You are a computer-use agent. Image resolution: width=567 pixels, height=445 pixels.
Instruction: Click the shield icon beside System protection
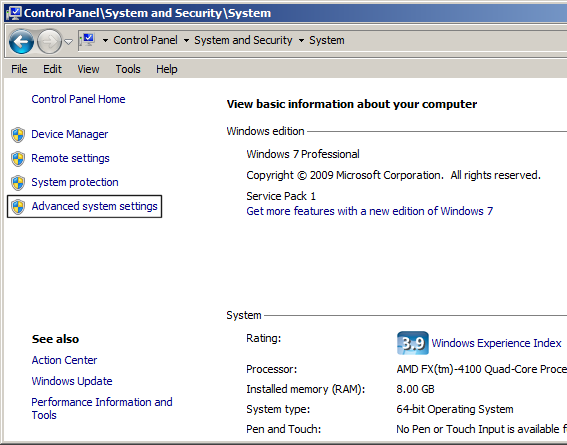point(18,183)
